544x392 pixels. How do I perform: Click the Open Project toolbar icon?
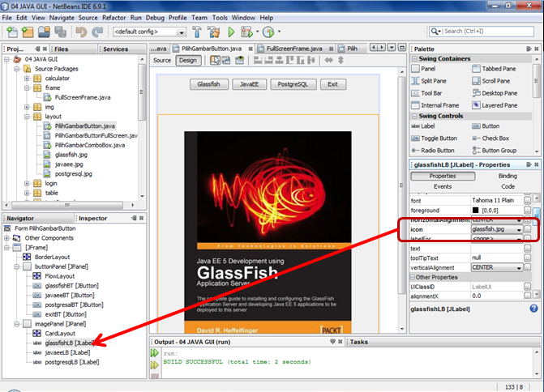(44, 32)
